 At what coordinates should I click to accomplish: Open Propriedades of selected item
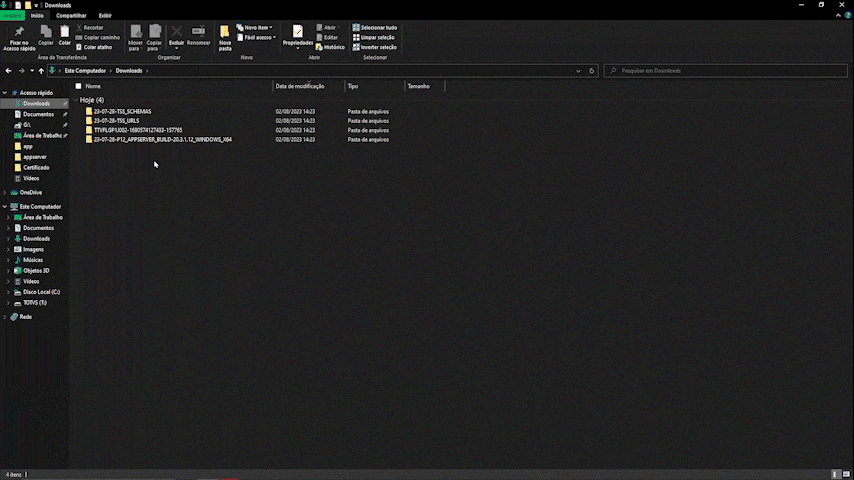297,37
